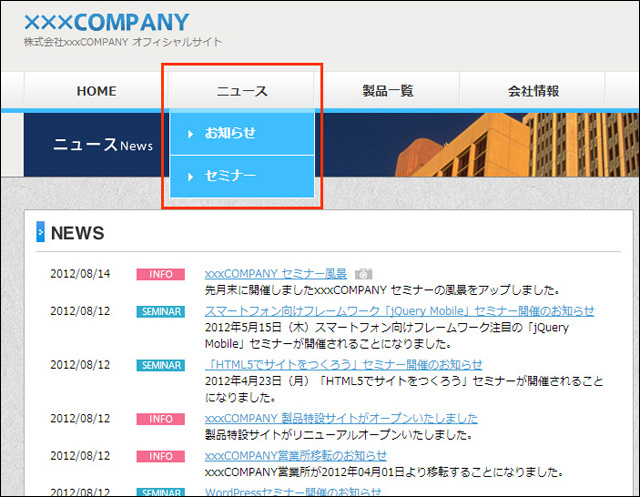Click the ×××COMPANY site logo
The image size is (640, 497).
106,22
